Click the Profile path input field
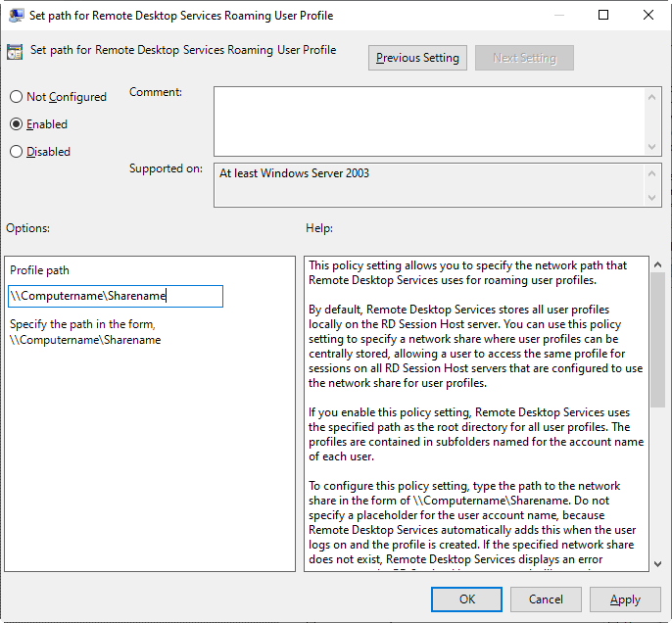Screen dimensions: 672x623 [116, 296]
